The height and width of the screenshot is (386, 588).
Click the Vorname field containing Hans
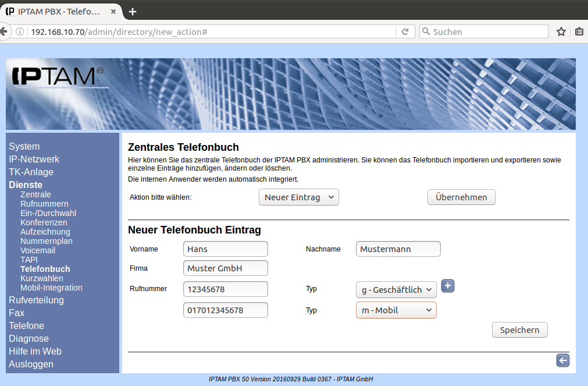click(x=225, y=249)
